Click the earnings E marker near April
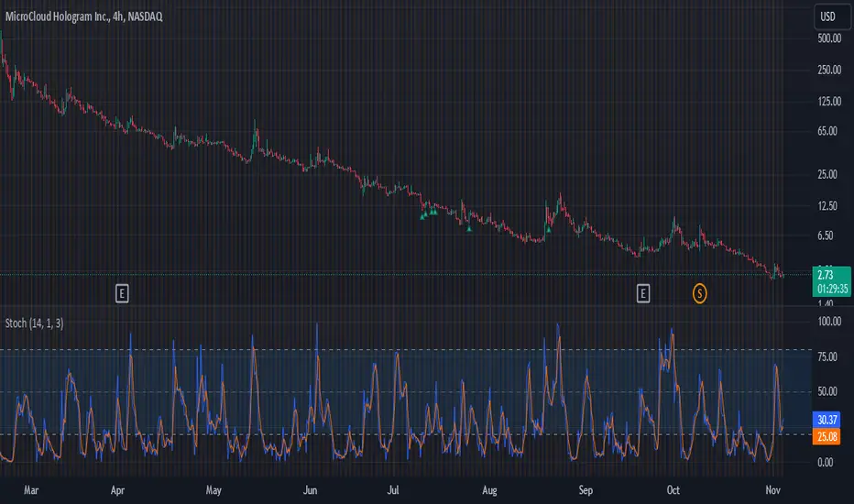The image size is (854, 504). point(122,293)
